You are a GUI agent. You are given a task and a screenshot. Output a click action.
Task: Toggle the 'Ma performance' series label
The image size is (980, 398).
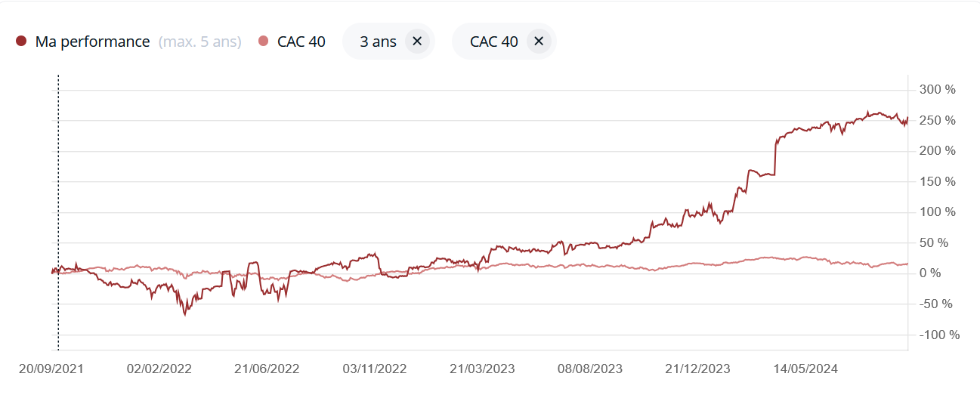pyautogui.click(x=92, y=42)
